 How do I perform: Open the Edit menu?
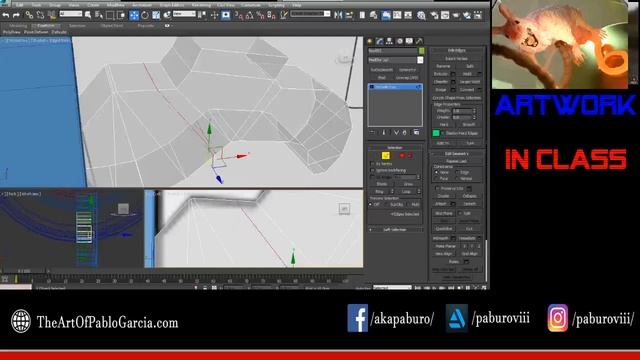tap(19, 5)
